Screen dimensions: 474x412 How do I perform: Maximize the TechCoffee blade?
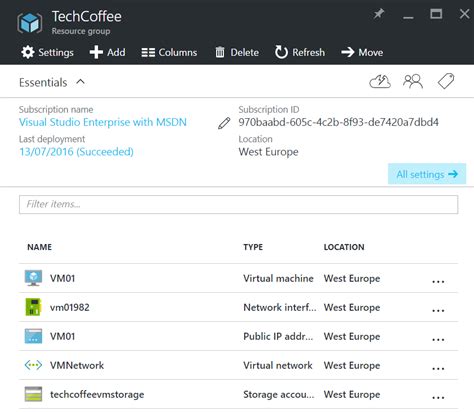(x=436, y=14)
